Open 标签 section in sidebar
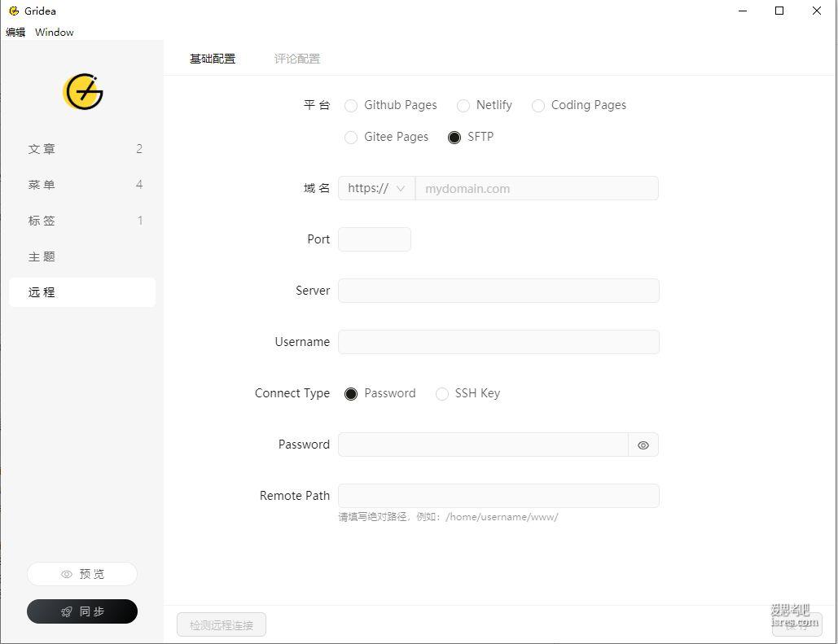 (82, 220)
